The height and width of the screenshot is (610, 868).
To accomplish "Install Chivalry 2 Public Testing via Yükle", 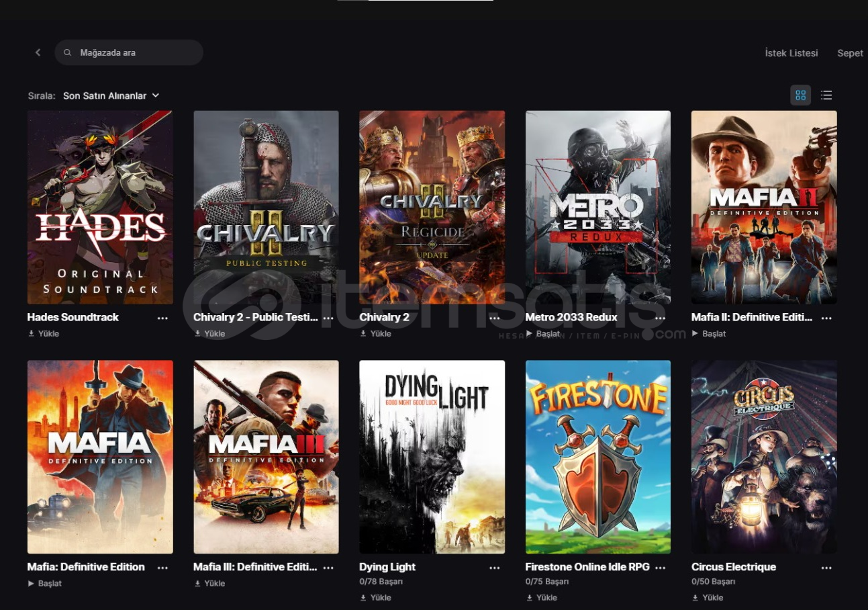I will coord(209,334).
